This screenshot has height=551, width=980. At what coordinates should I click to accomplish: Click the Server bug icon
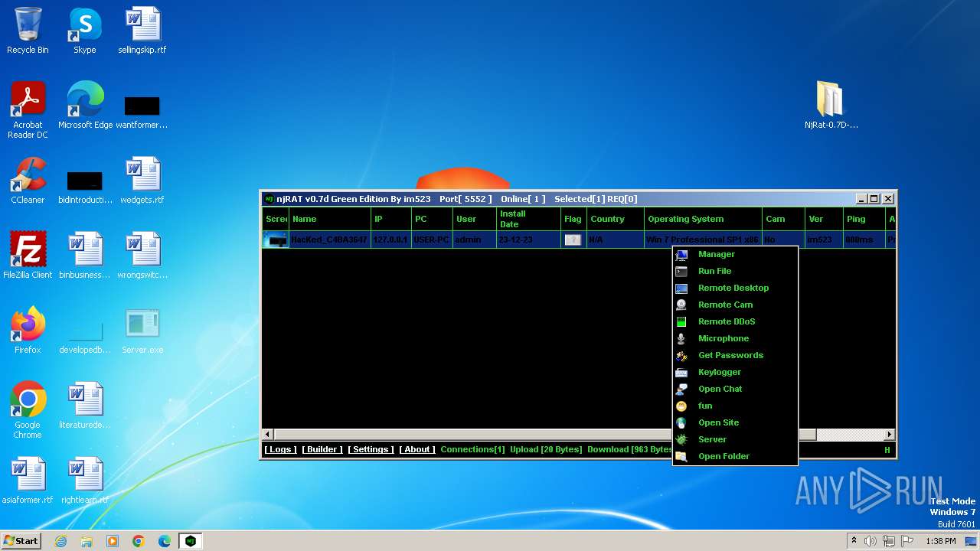681,439
